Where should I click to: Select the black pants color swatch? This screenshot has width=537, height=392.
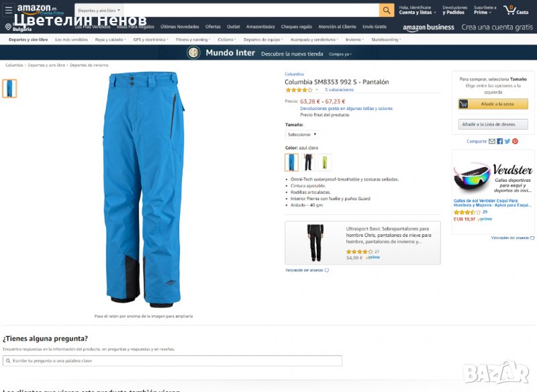click(x=308, y=162)
